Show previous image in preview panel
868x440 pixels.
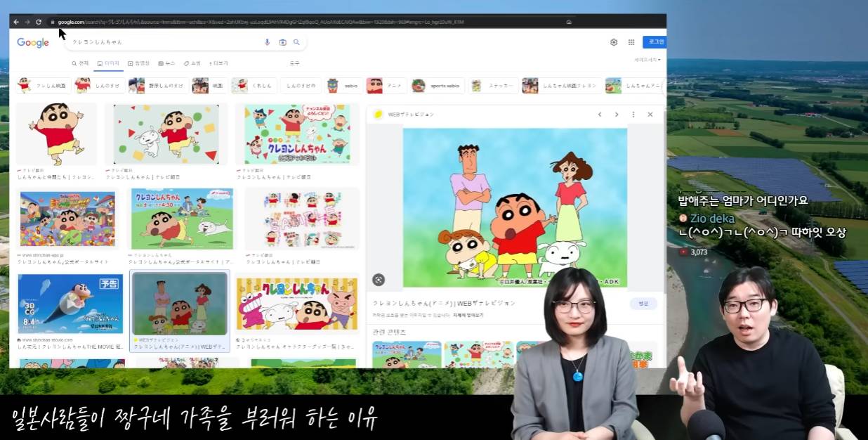[600, 115]
